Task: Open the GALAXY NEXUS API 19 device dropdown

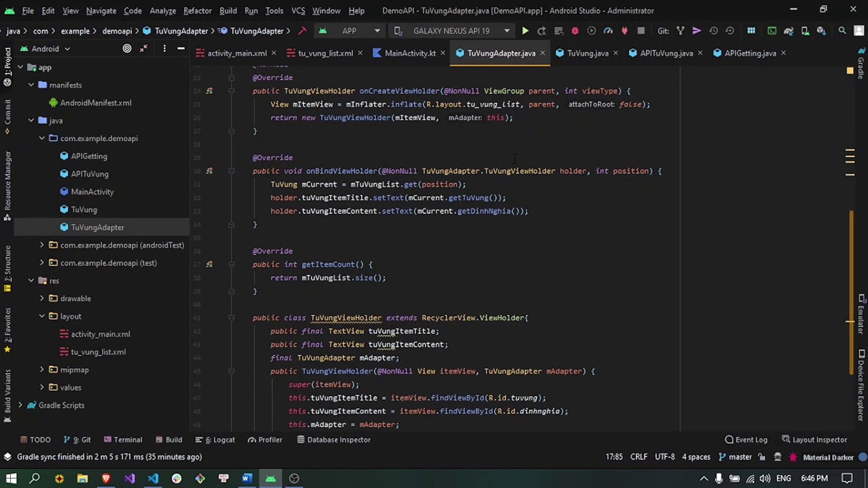Action: click(452, 30)
